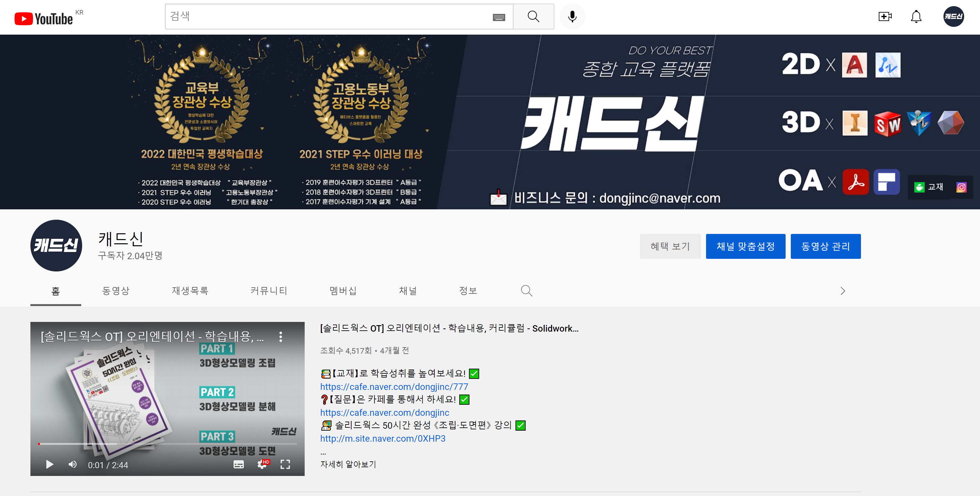Open the video's three-dot more menu
Image resolution: width=980 pixels, height=496 pixels.
(280, 336)
